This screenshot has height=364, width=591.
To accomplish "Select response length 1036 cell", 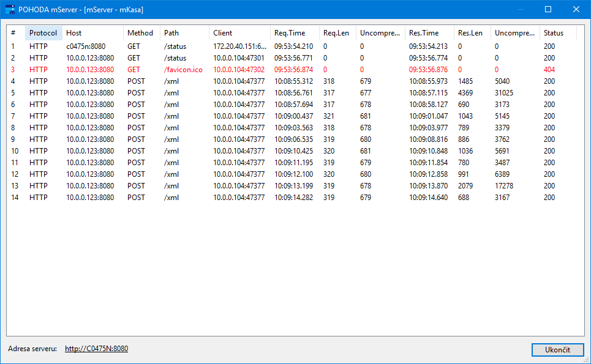I will tap(465, 151).
